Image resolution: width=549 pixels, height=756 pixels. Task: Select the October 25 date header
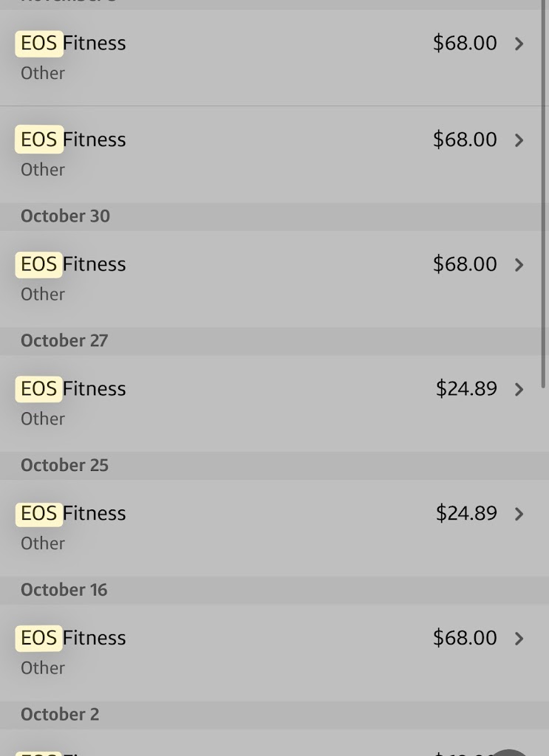tap(64, 466)
